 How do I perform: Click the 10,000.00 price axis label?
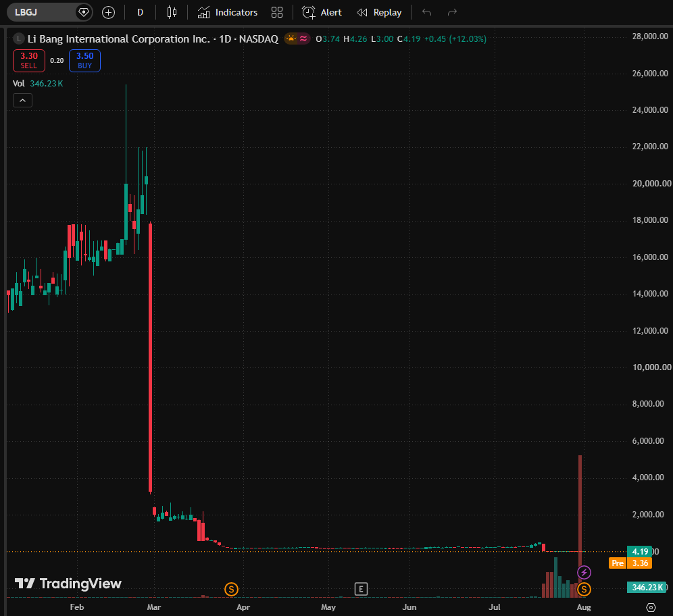(x=651, y=367)
